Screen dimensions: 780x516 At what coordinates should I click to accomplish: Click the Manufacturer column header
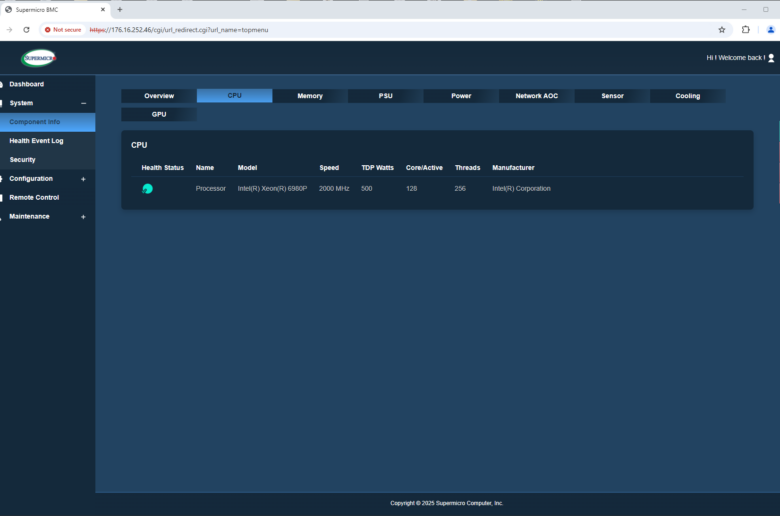(513, 168)
